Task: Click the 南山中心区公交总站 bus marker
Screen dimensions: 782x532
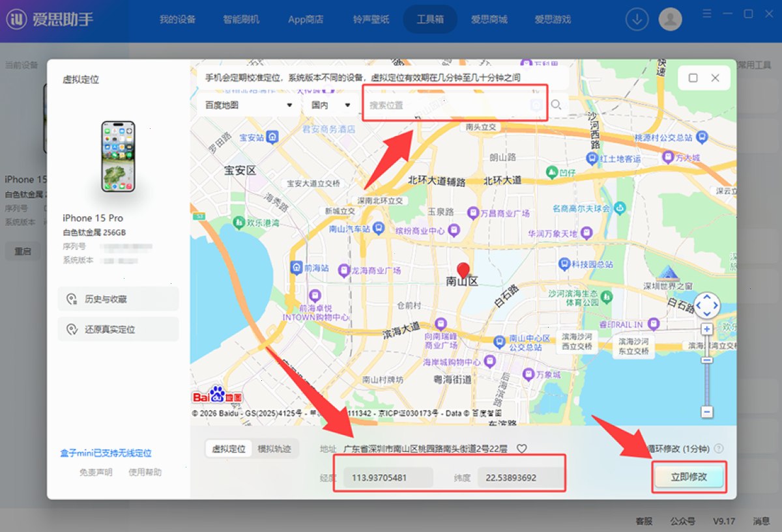Action: pos(499,341)
